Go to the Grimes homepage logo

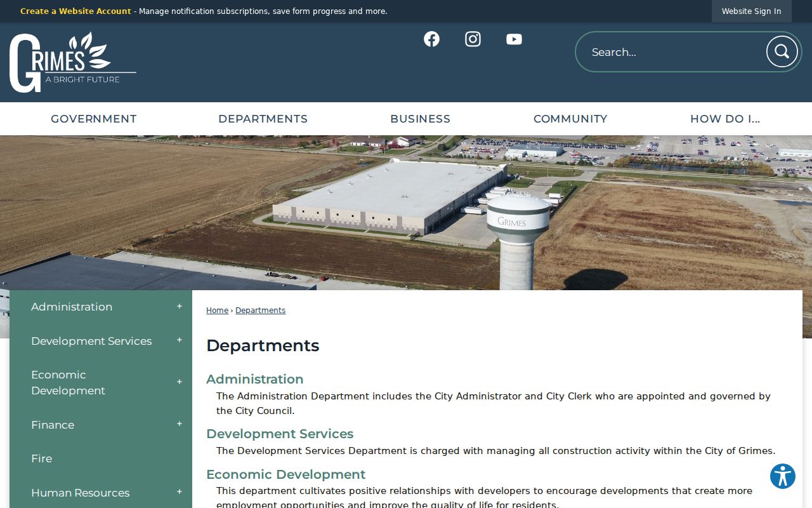click(72, 62)
